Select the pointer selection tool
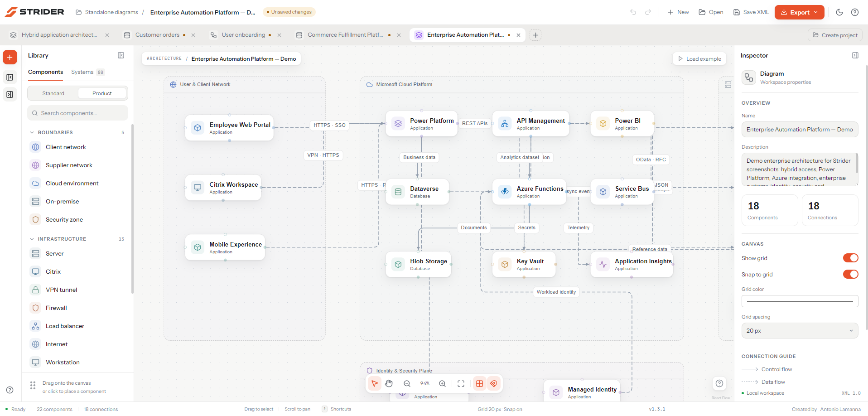The image size is (868, 416). click(375, 383)
